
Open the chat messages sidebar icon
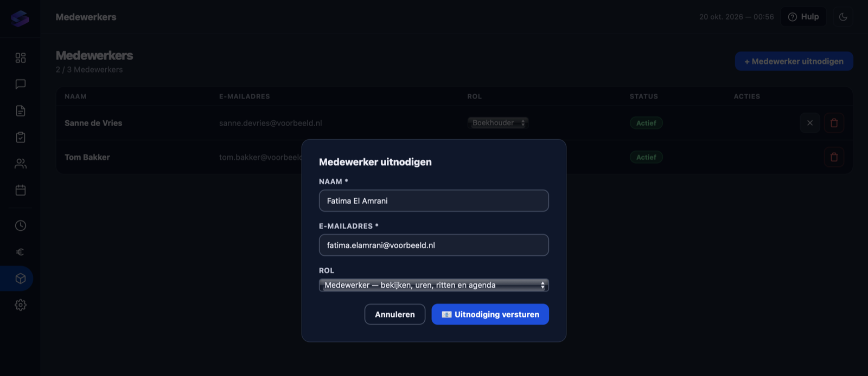21,84
